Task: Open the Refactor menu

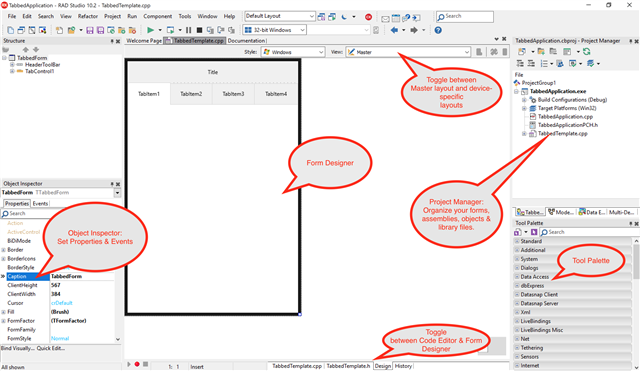Action: point(88,16)
